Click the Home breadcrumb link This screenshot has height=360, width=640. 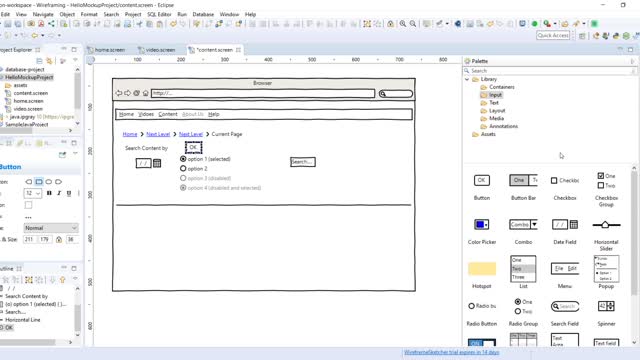pos(130,134)
